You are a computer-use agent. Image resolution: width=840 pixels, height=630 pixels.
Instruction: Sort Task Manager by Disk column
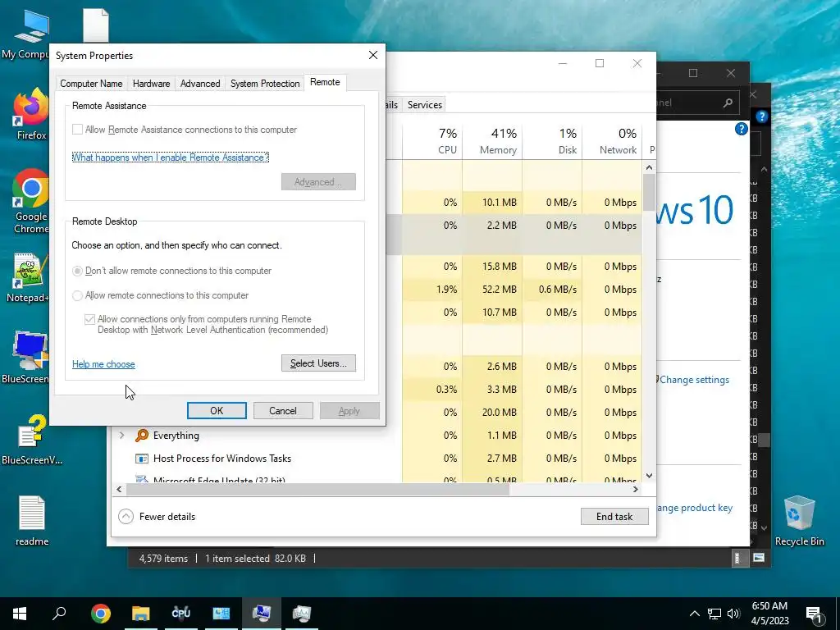[x=553, y=141]
